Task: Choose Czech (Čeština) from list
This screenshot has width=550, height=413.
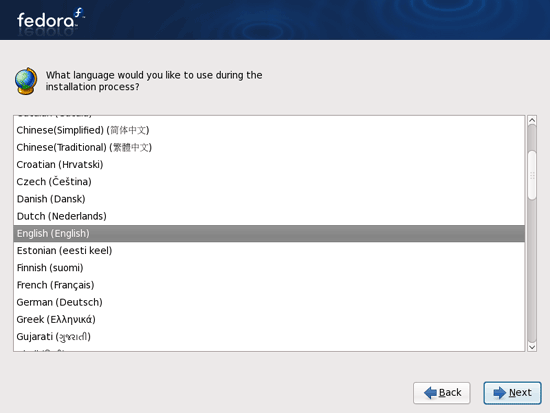Action: click(x=269, y=182)
